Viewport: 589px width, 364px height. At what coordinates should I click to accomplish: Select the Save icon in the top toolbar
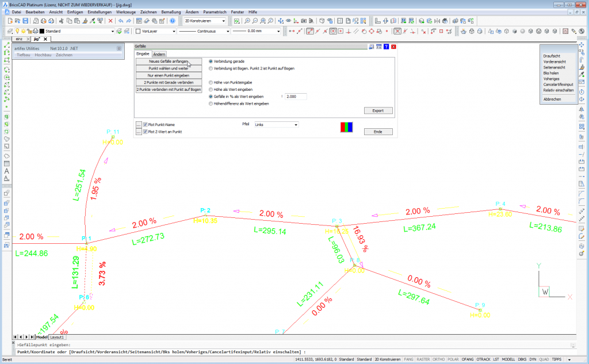point(24,21)
